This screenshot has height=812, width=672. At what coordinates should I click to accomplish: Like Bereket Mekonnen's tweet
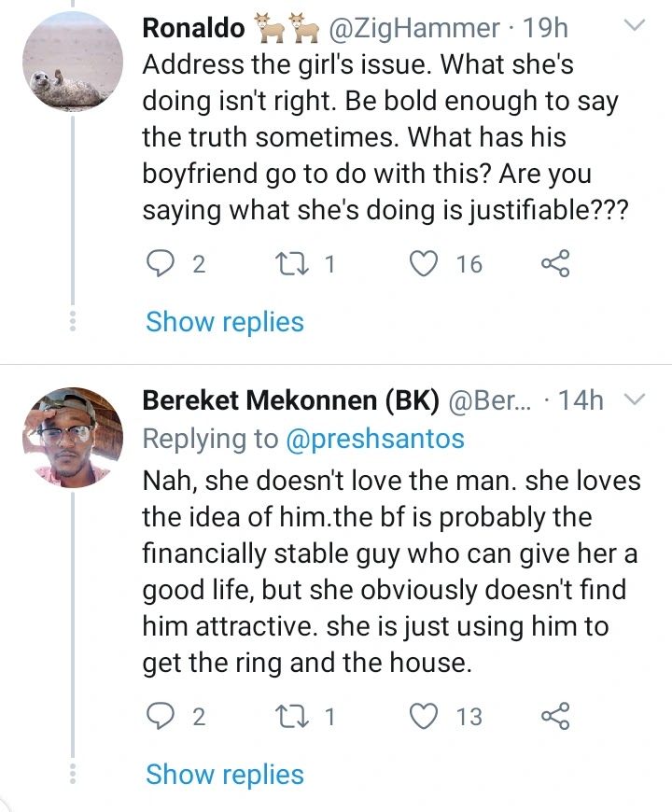point(426,717)
